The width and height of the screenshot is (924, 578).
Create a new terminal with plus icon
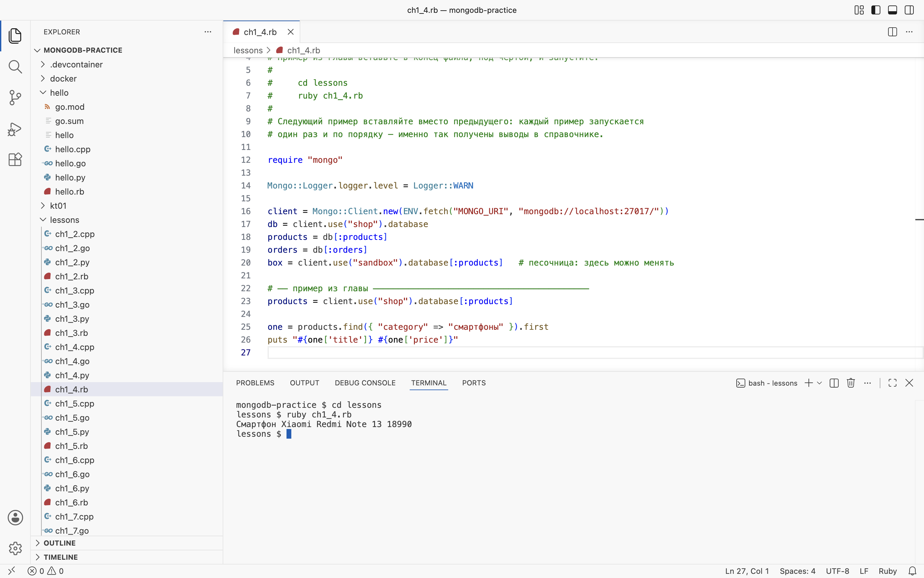(x=808, y=383)
